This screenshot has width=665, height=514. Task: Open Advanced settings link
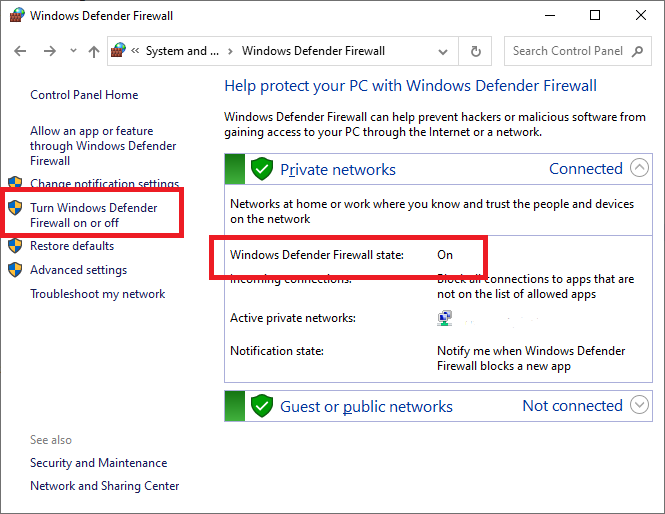(x=78, y=270)
